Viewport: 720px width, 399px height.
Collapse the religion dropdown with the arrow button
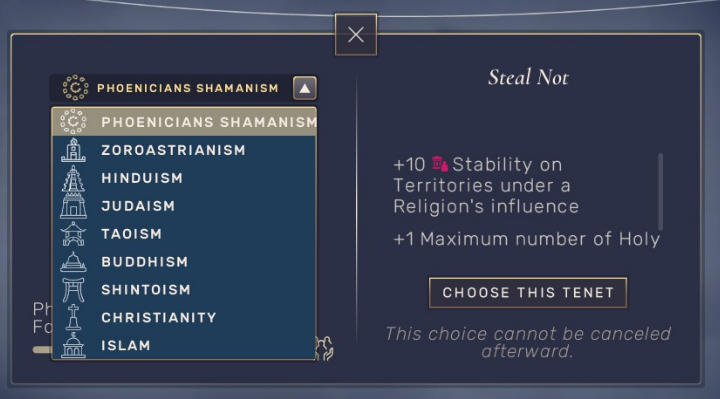[x=305, y=88]
